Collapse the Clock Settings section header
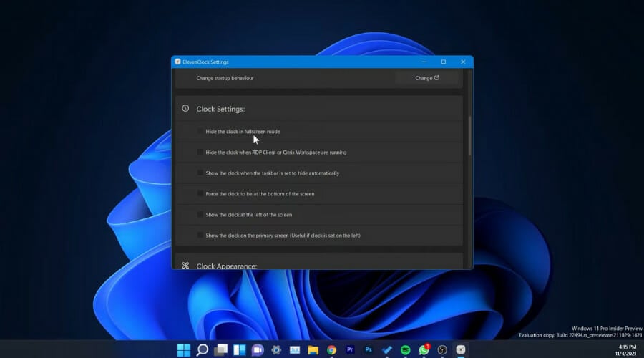Image resolution: width=644 pixels, height=358 pixels. point(220,109)
